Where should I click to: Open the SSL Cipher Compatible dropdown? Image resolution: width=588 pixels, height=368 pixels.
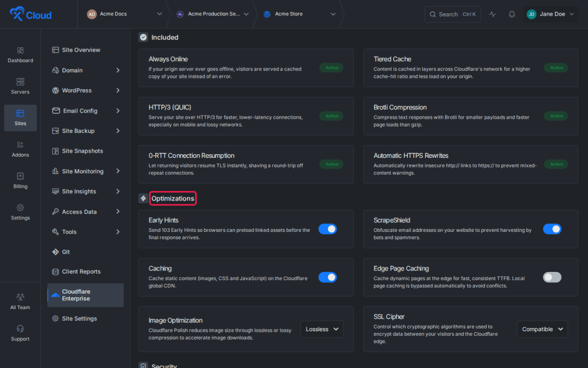coord(543,329)
